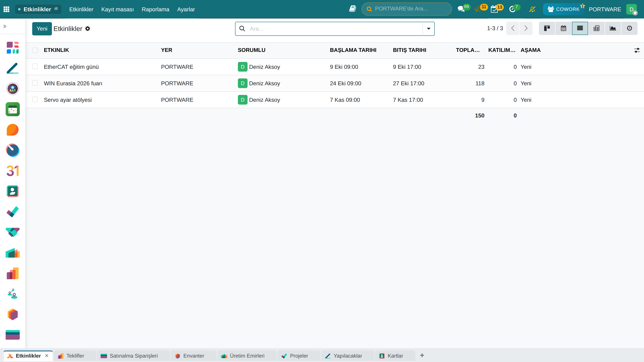The height and width of the screenshot is (362, 644).
Task: Switch to the Teklifler bottom tab
Action: [75, 356]
